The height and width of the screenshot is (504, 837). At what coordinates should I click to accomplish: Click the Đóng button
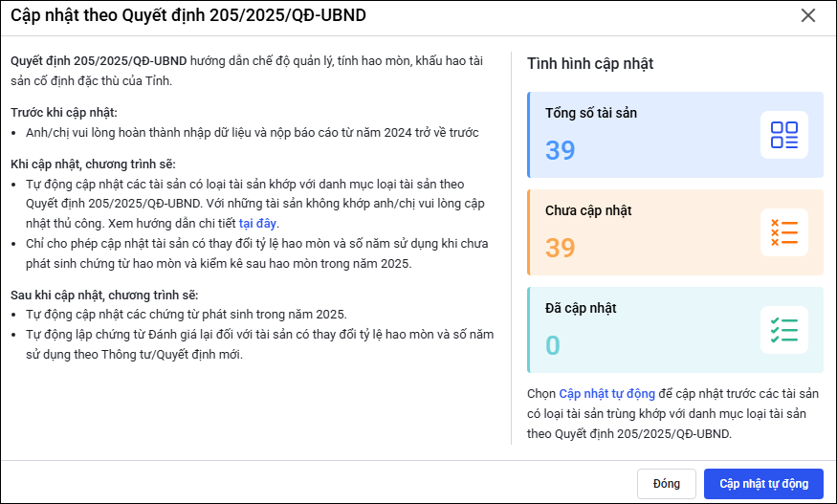click(666, 484)
